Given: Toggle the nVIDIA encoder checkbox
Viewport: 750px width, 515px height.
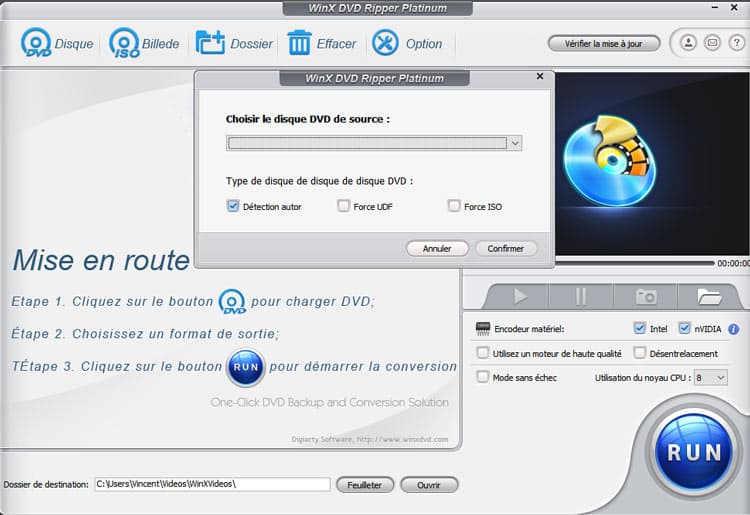Looking at the screenshot, I should [x=684, y=329].
